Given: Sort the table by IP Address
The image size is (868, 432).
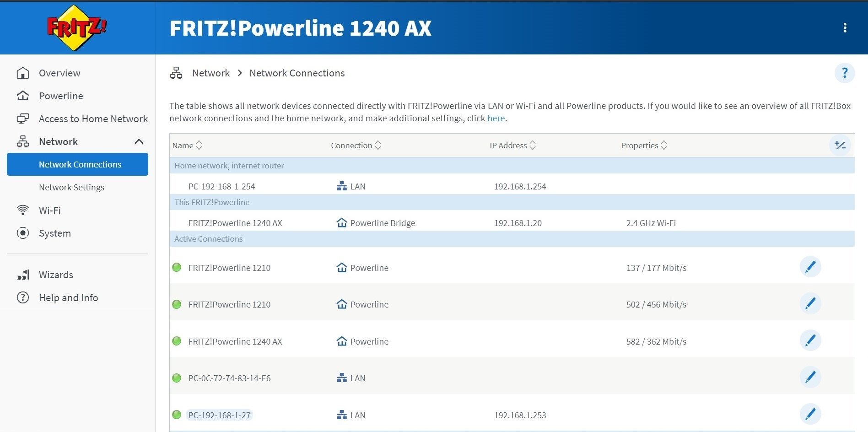Looking at the screenshot, I should (x=512, y=146).
